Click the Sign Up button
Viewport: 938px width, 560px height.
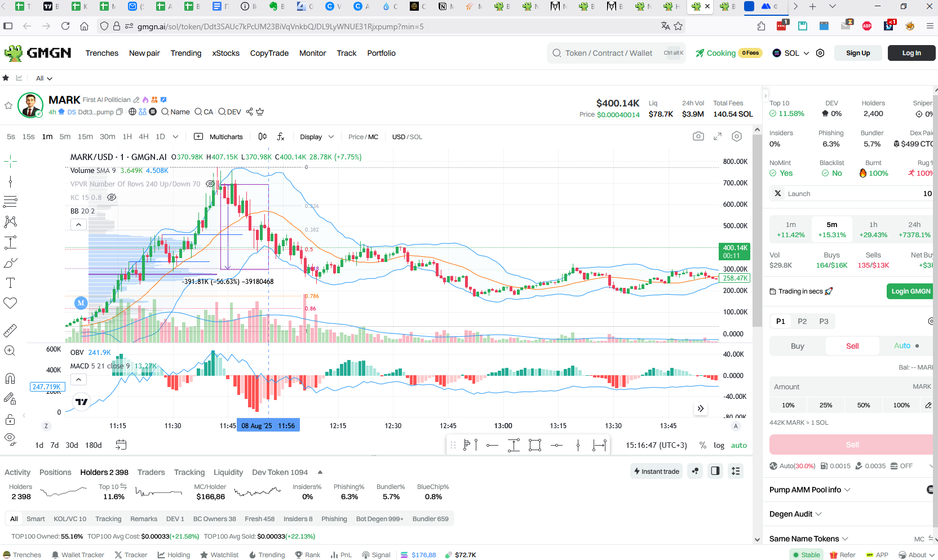pyautogui.click(x=858, y=53)
